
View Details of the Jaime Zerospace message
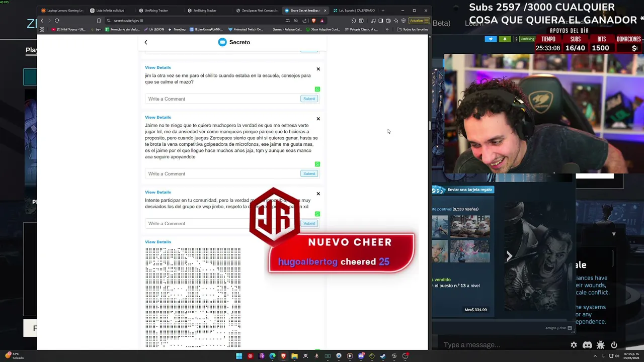pyautogui.click(x=158, y=117)
